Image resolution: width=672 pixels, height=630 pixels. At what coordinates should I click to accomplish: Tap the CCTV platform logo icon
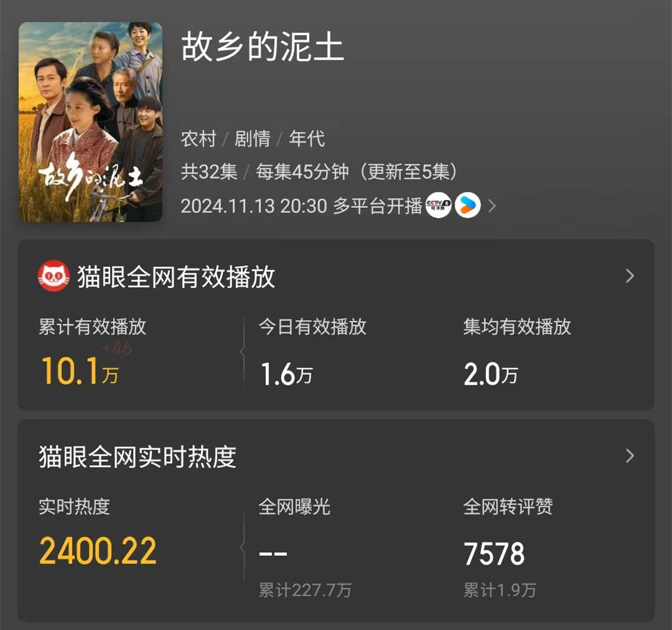(x=438, y=205)
